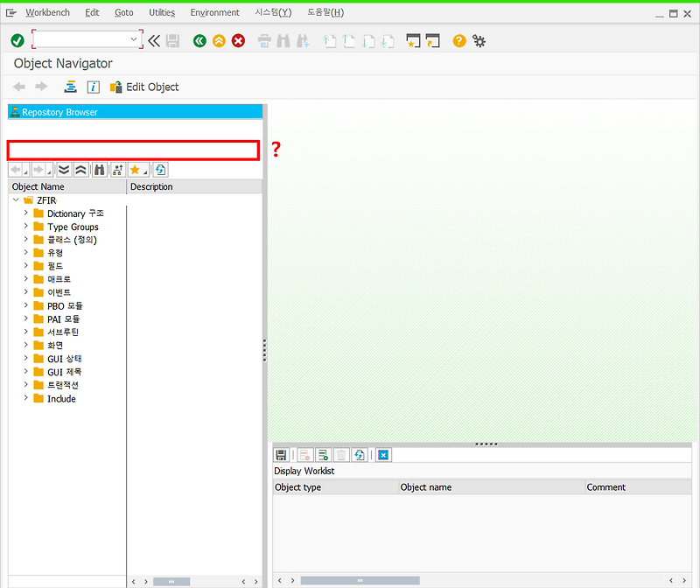Viewport: 700px width, 588px height.
Task: Expand the Include folder node
Action: coord(27,398)
